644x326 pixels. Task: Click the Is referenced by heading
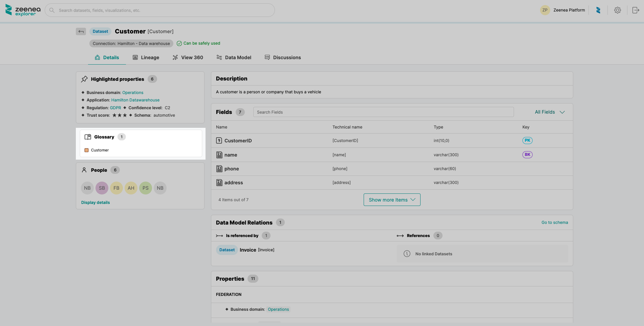pyautogui.click(x=242, y=236)
